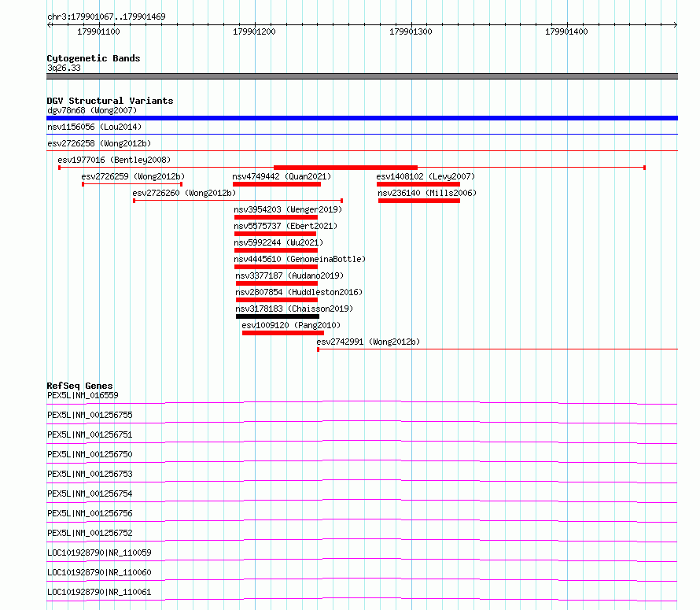Open gene PEX5L|NM_001256752
The image size is (700, 610).
click(90, 533)
